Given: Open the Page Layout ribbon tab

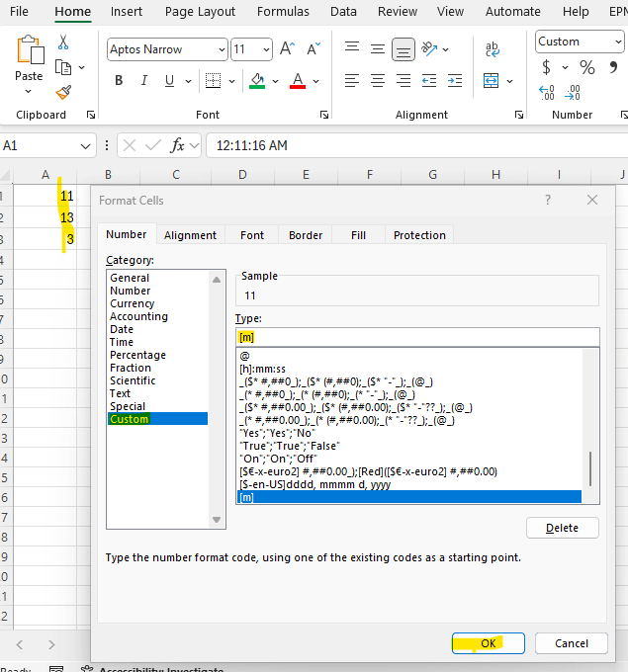Looking at the screenshot, I should click(x=200, y=12).
